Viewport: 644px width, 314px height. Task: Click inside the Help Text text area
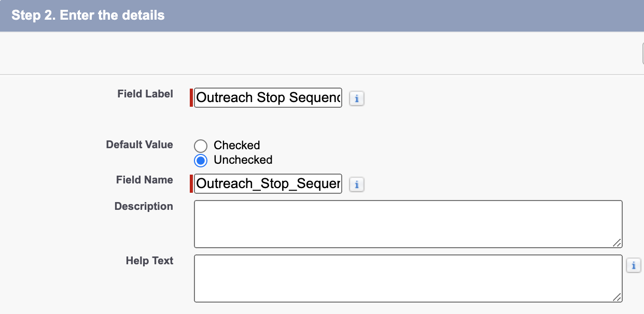pyautogui.click(x=408, y=278)
